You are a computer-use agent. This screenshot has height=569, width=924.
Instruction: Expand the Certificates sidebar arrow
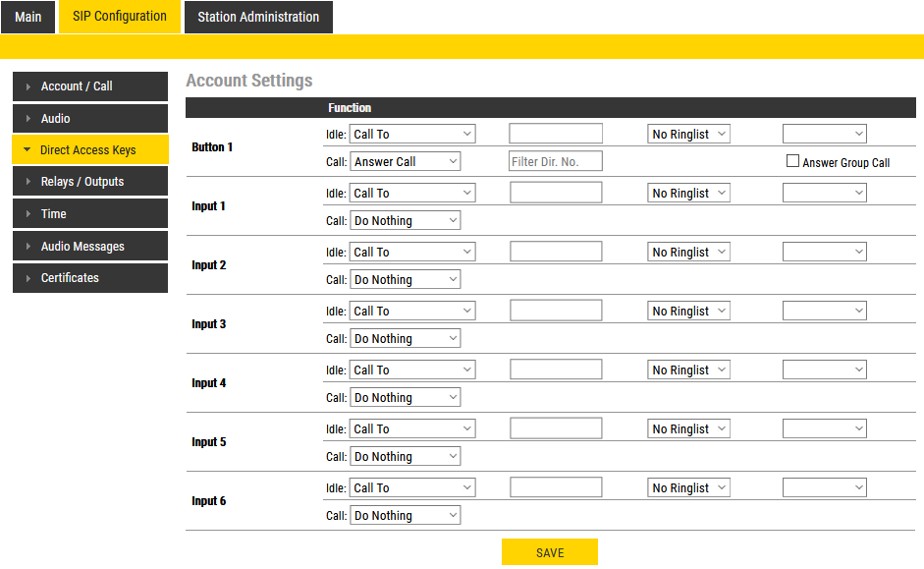[x=28, y=278]
